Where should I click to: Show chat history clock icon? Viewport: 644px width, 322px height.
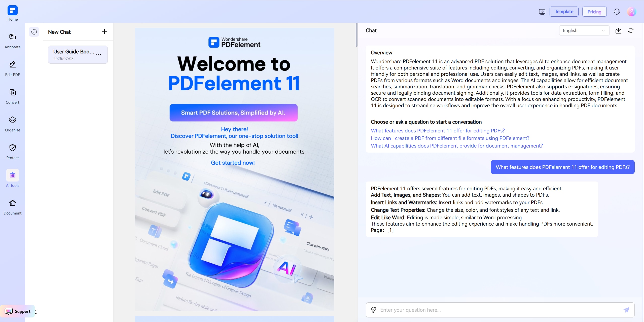point(34,32)
